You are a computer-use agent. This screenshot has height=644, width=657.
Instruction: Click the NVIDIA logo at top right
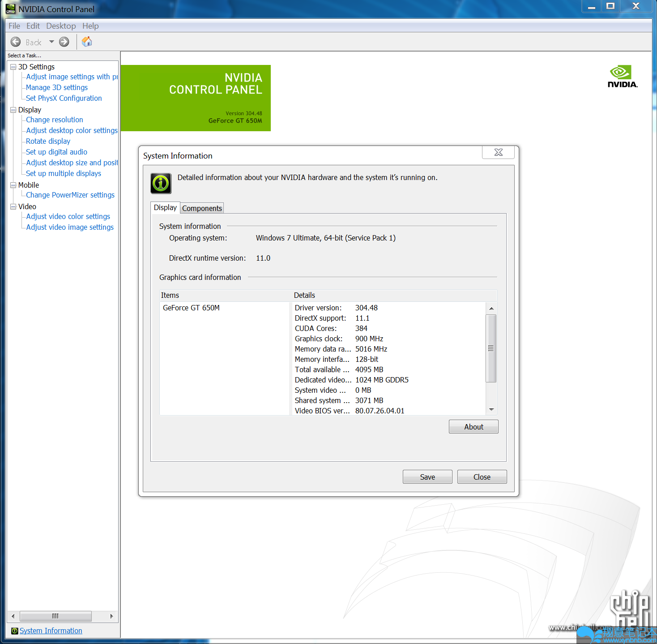point(622,77)
